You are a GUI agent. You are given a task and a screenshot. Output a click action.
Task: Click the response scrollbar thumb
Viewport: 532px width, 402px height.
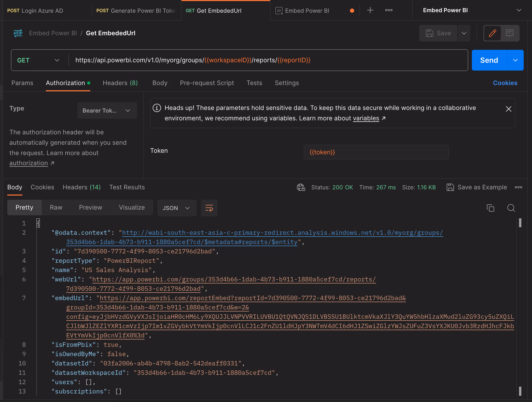pos(520,223)
